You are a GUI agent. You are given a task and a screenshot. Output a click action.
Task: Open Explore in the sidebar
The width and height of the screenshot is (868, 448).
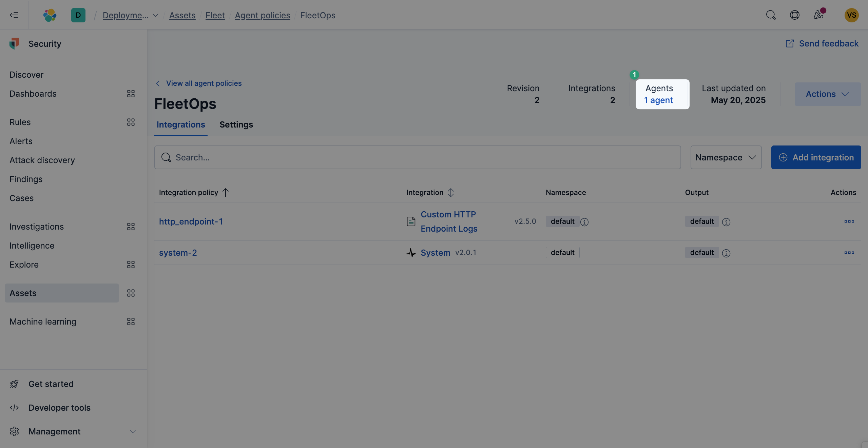(24, 265)
